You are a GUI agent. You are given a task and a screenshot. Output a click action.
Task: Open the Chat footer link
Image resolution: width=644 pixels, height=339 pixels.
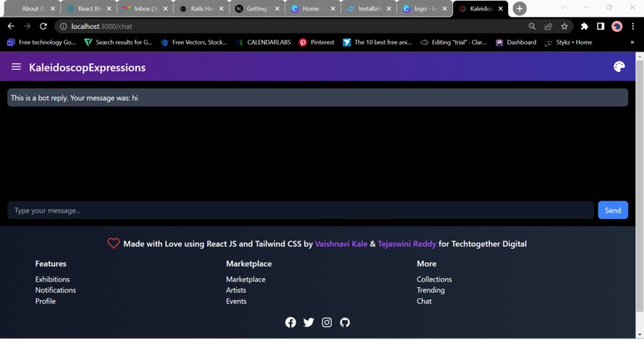tap(423, 301)
